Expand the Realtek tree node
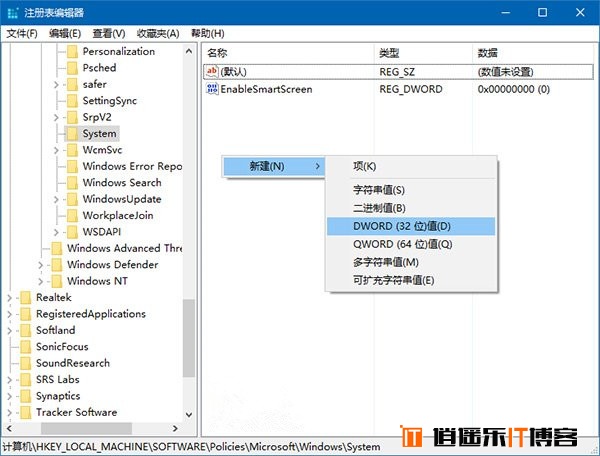 click(10, 298)
